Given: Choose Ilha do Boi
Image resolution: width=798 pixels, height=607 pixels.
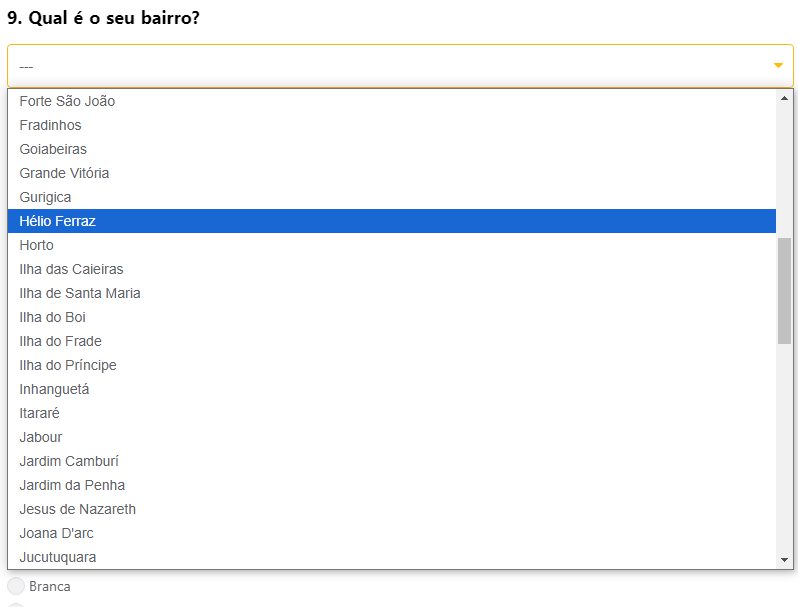Looking at the screenshot, I should pyautogui.click(x=52, y=317).
